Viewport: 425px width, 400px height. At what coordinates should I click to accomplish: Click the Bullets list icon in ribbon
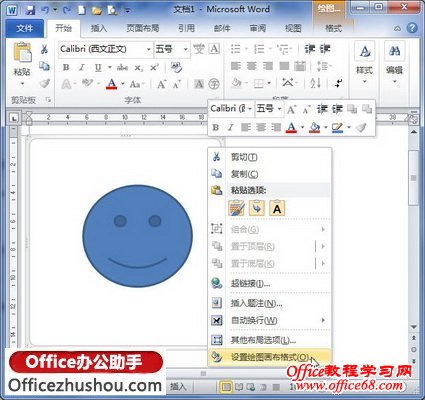[x=236, y=49]
